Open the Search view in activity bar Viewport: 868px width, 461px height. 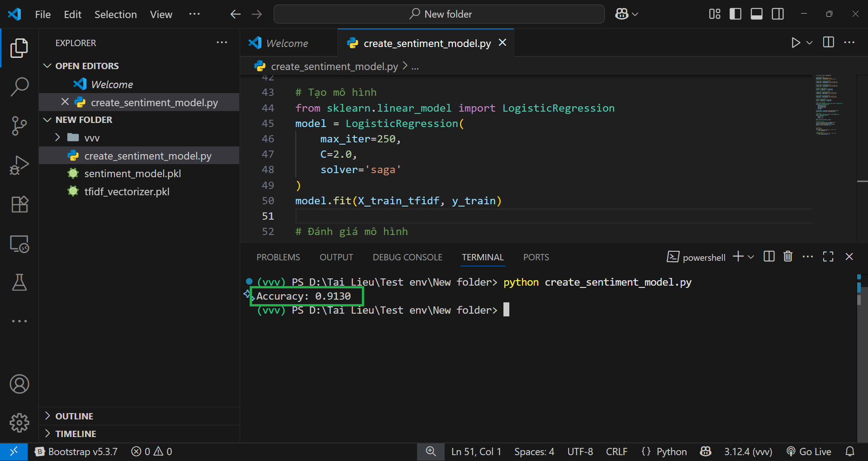coord(19,86)
